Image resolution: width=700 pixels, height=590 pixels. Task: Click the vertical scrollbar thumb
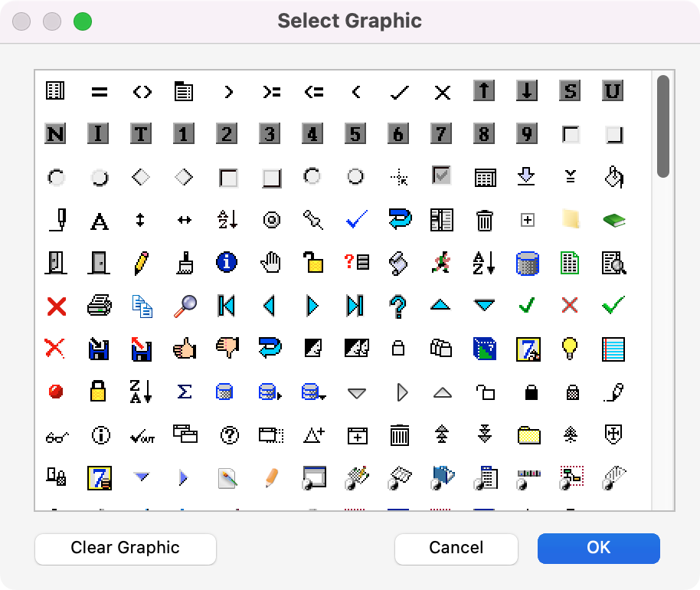point(663,126)
